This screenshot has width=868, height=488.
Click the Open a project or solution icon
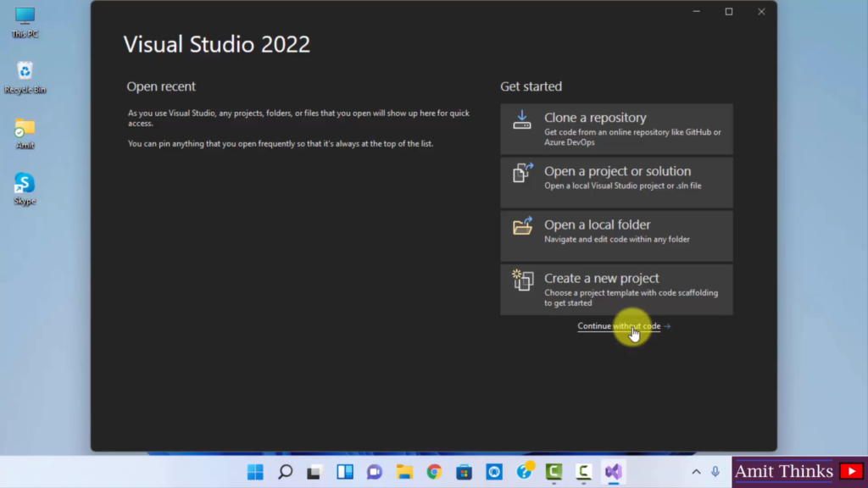(522, 173)
